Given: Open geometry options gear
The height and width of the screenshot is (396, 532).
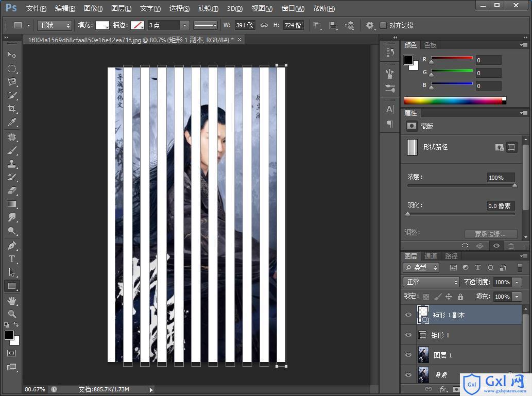Looking at the screenshot, I should (x=370, y=25).
